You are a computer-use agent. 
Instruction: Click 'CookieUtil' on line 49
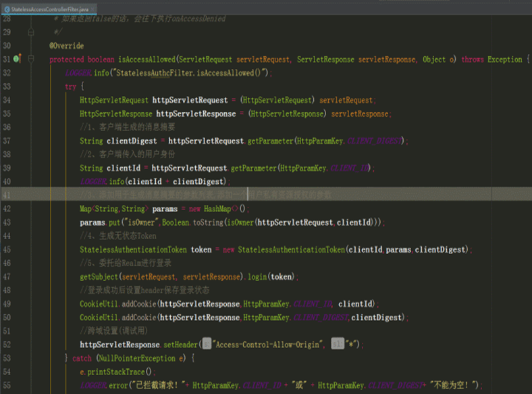pyautogui.click(x=99, y=303)
